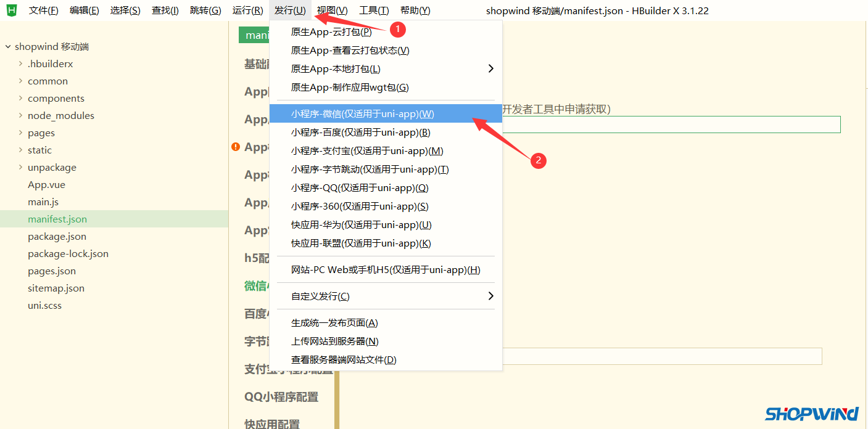868x429 pixels.
Task: Select the shopwind 移动端 project root
Action: [x=52, y=47]
